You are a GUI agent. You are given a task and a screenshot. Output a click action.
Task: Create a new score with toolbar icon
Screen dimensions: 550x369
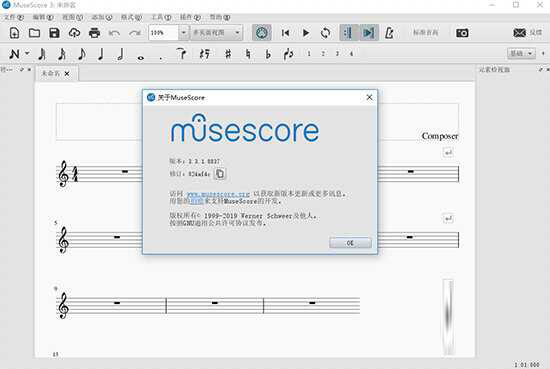[14, 33]
